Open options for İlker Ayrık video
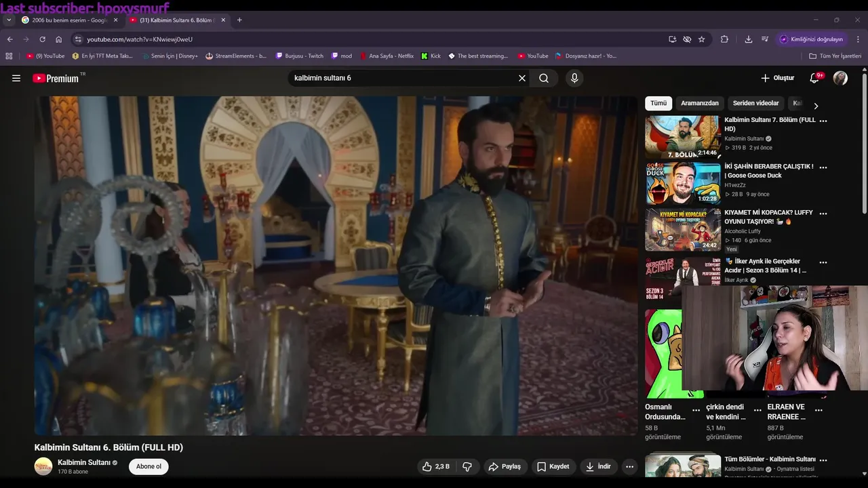Image resolution: width=868 pixels, height=488 pixels. click(823, 262)
